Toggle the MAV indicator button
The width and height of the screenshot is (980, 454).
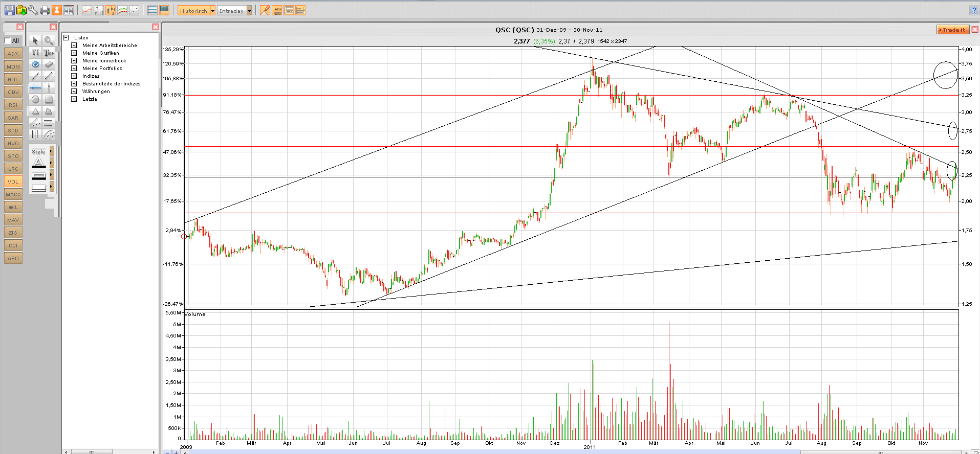coord(13,220)
